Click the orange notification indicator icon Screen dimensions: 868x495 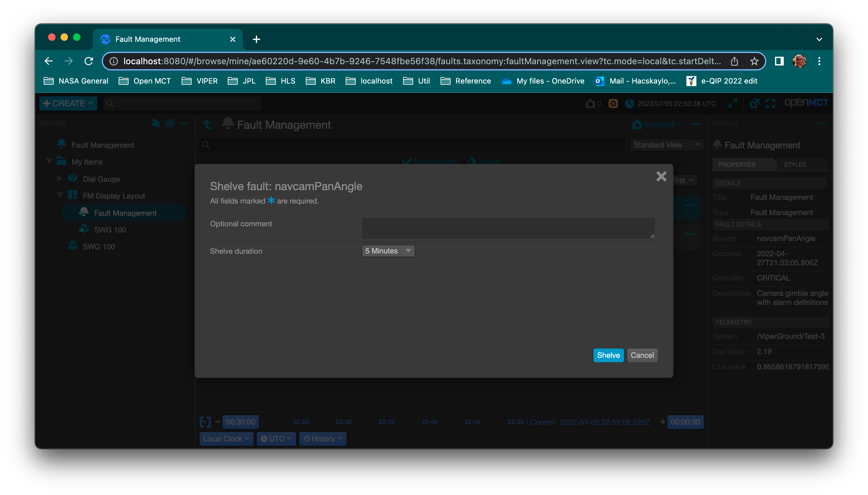(613, 103)
